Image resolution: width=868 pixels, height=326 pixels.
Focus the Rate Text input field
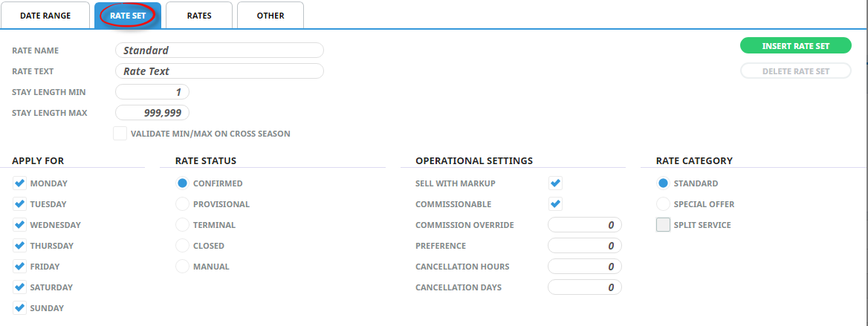point(219,71)
